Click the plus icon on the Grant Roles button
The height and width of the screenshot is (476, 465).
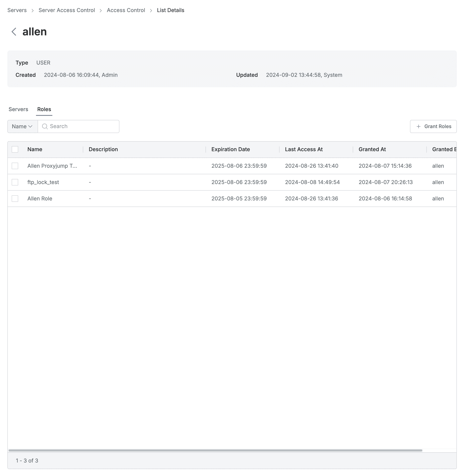(418, 126)
